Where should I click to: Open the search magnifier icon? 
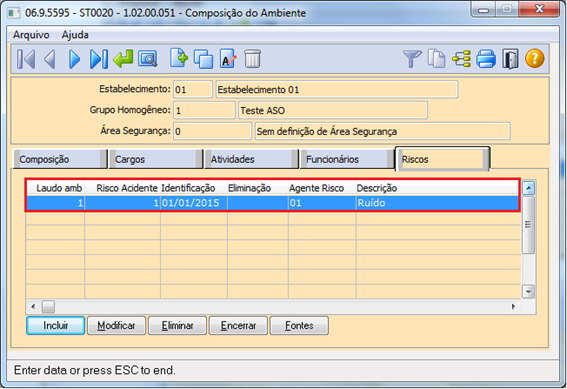(148, 59)
